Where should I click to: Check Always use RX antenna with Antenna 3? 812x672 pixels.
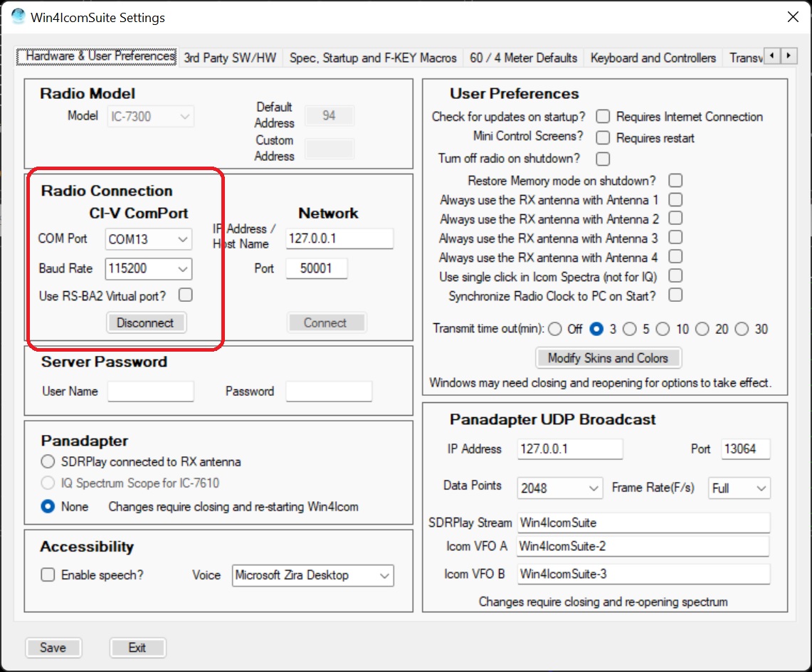pyautogui.click(x=675, y=237)
